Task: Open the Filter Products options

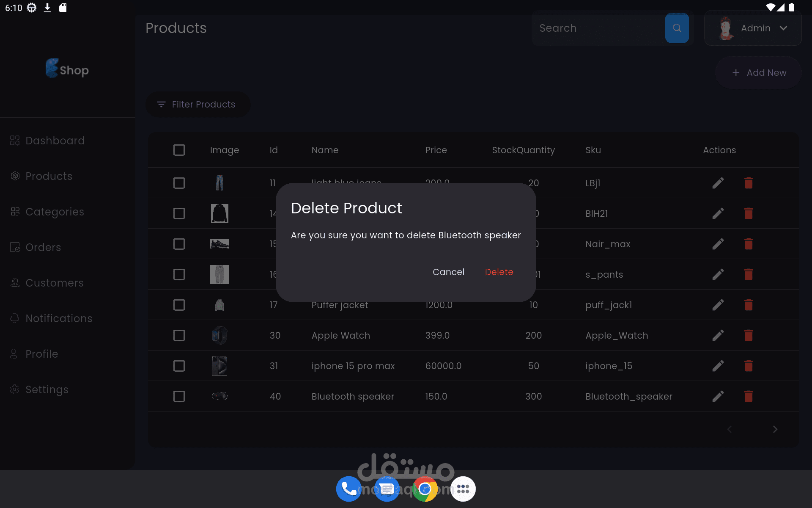Action: [197, 104]
